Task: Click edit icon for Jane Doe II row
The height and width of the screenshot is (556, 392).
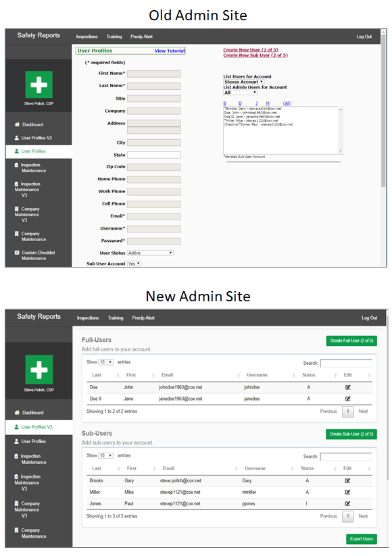Action: pyautogui.click(x=347, y=399)
